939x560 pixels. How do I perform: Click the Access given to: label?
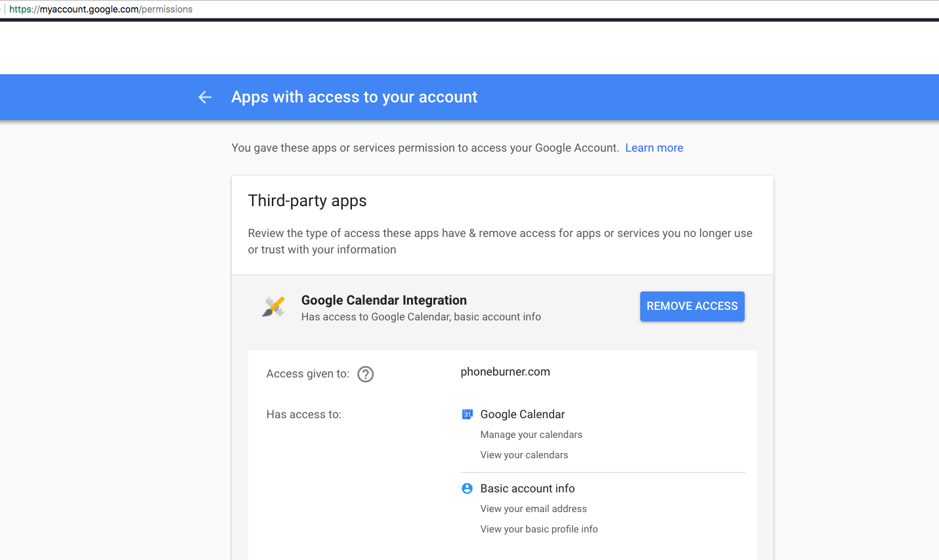point(308,374)
